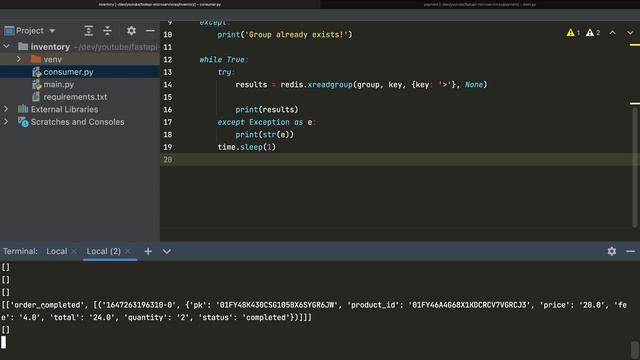Click time.sleep(1) code line
The height and width of the screenshot is (360, 640).
click(247, 147)
